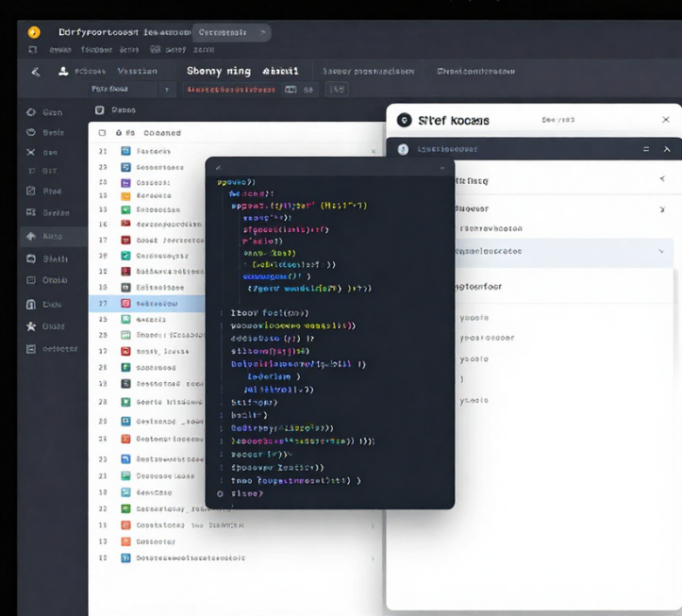This screenshot has height=616, width=682.
Task: Toggle the checkbox above the file list panel
Action: click(102, 109)
